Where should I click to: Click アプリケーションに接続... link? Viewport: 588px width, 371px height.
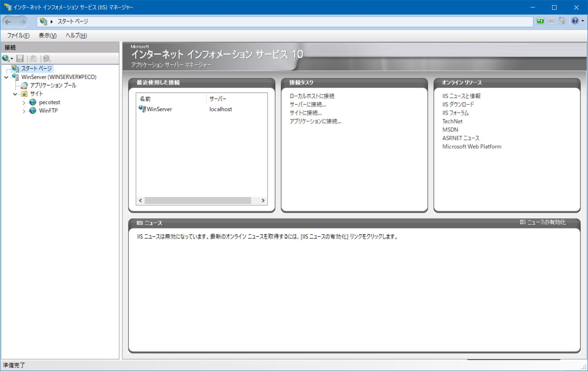pos(315,121)
